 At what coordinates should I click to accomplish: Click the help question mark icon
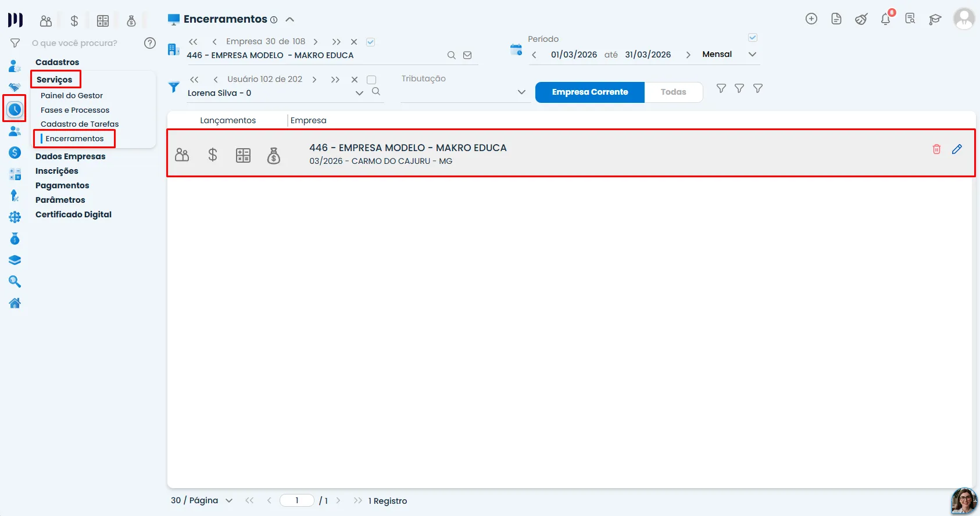tap(150, 43)
